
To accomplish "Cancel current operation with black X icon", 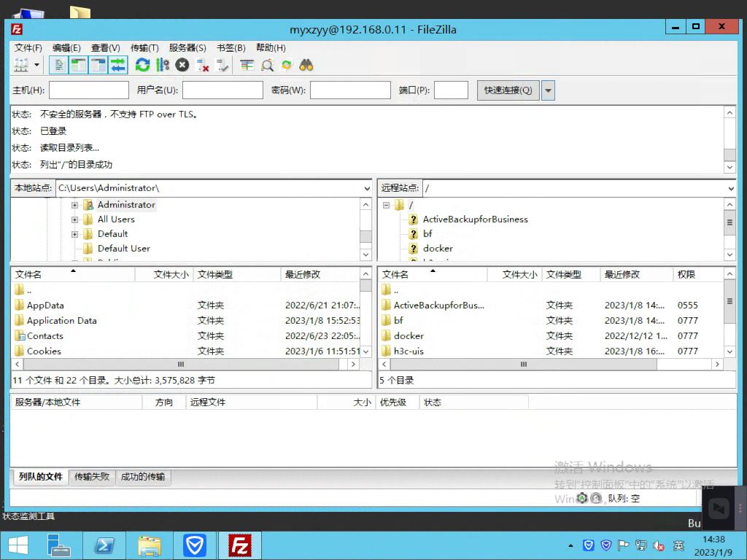I will [182, 65].
